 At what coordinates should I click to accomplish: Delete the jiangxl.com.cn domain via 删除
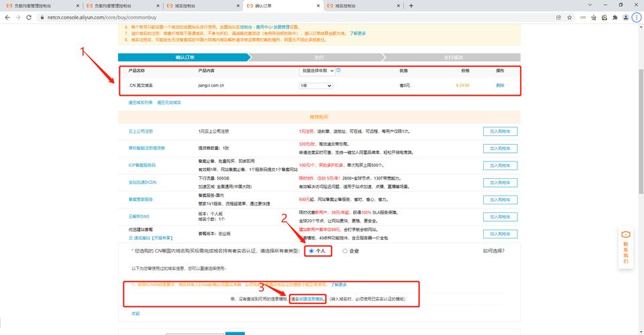[500, 86]
